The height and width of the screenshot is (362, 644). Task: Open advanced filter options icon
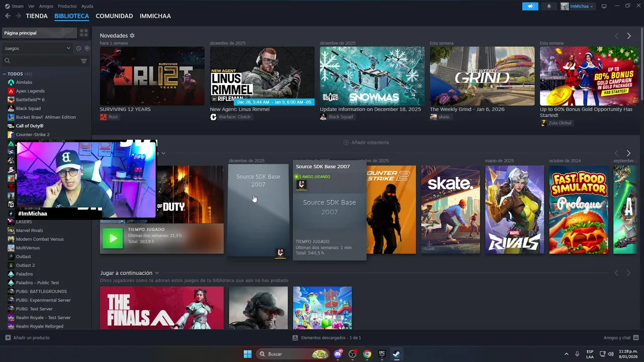coord(84,61)
